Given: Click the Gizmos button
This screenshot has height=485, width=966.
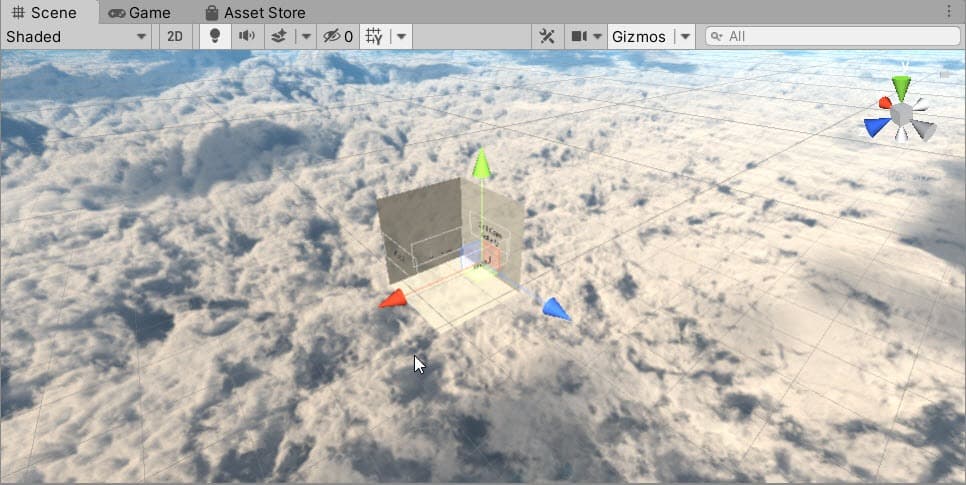Looking at the screenshot, I should (x=639, y=36).
